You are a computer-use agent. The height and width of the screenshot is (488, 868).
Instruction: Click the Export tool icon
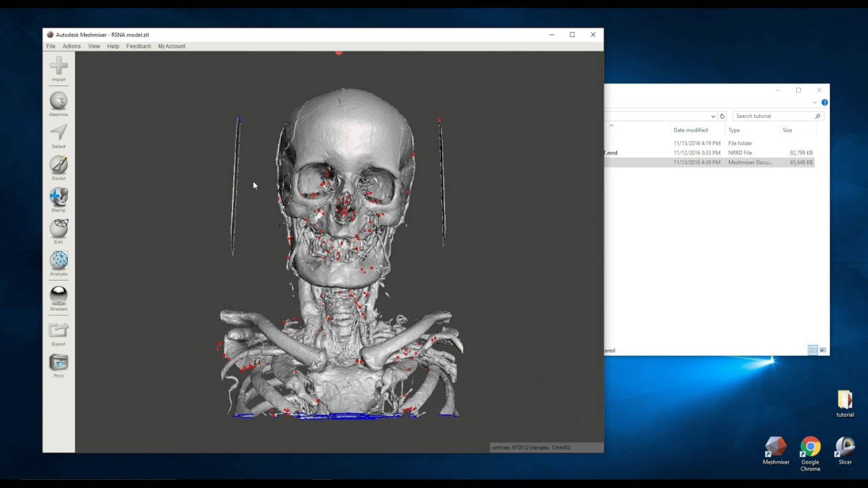click(58, 334)
